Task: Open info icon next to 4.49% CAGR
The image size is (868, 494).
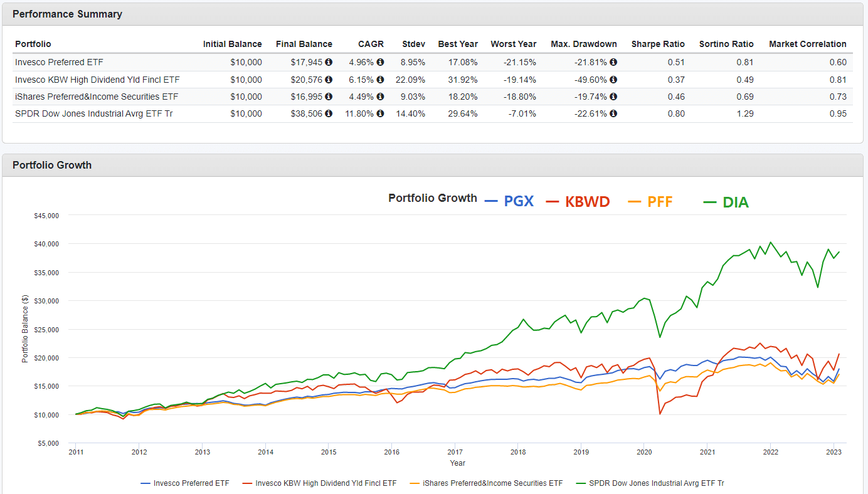Action: pyautogui.click(x=380, y=97)
